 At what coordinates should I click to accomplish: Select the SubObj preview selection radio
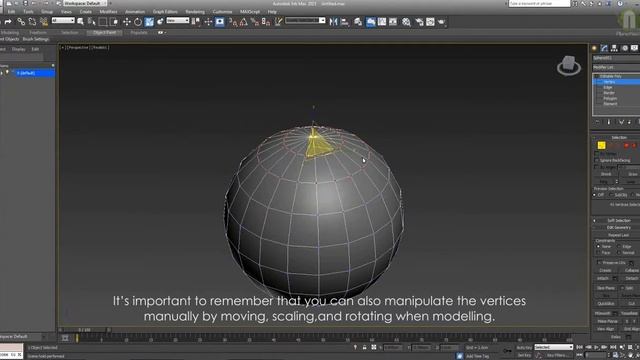(612, 195)
